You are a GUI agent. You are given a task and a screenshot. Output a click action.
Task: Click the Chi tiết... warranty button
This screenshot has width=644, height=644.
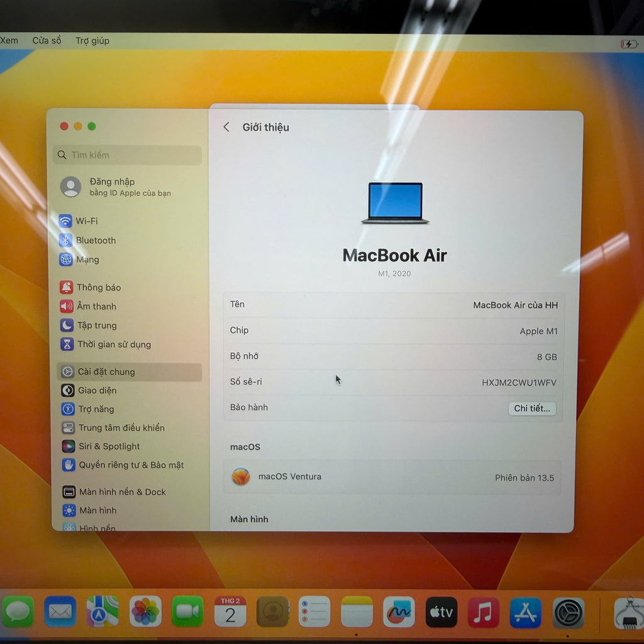pyautogui.click(x=531, y=408)
